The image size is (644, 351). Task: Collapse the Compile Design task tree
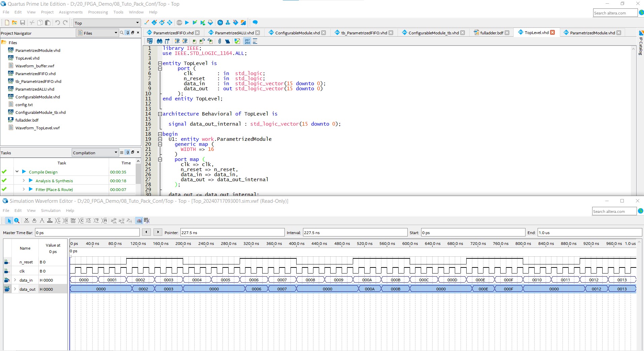[x=17, y=172]
